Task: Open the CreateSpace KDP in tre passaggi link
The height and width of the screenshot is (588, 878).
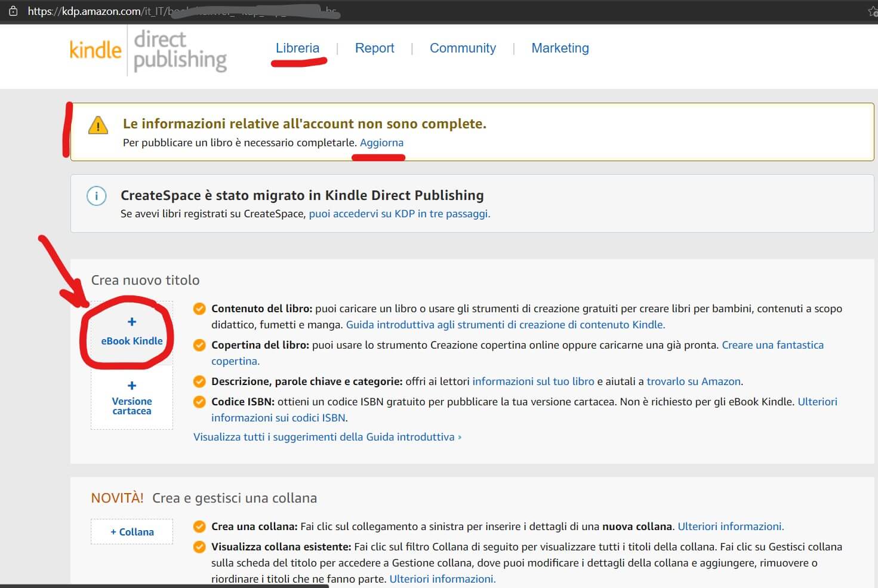Action: click(x=399, y=214)
